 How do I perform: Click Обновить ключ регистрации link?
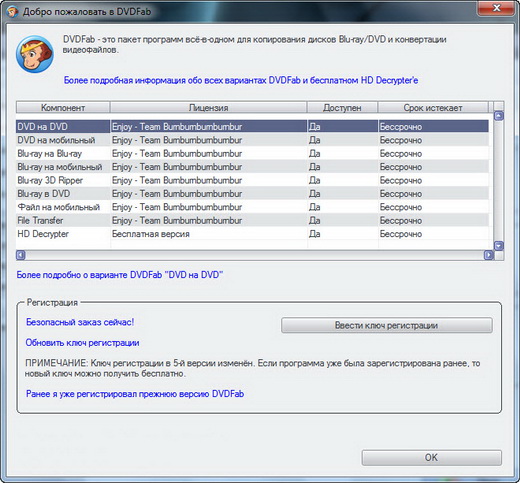[82, 343]
